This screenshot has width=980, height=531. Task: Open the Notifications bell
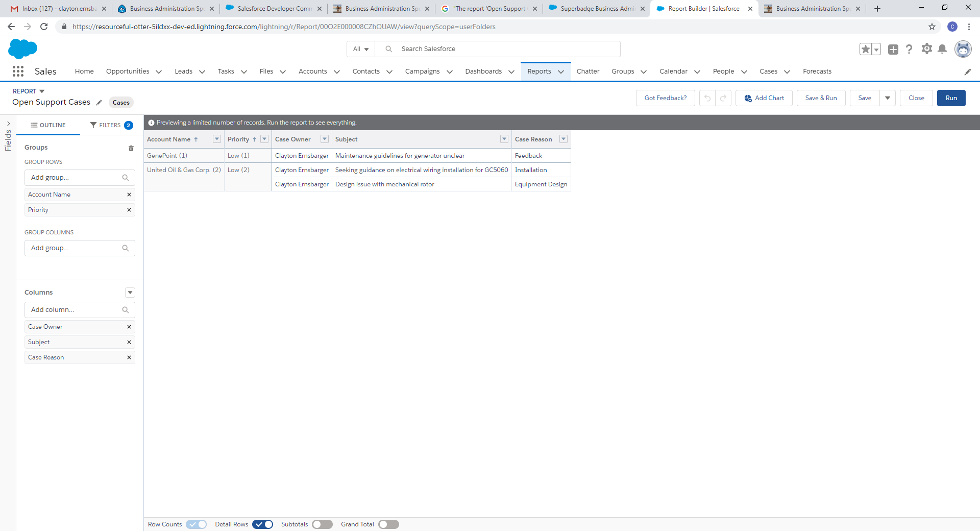pos(942,49)
